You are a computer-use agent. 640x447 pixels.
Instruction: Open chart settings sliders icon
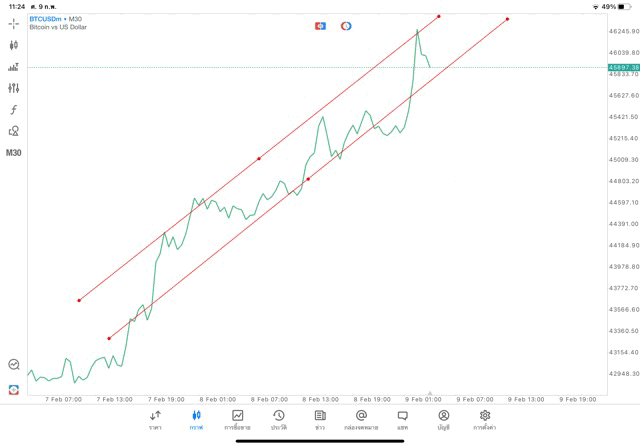[13, 88]
